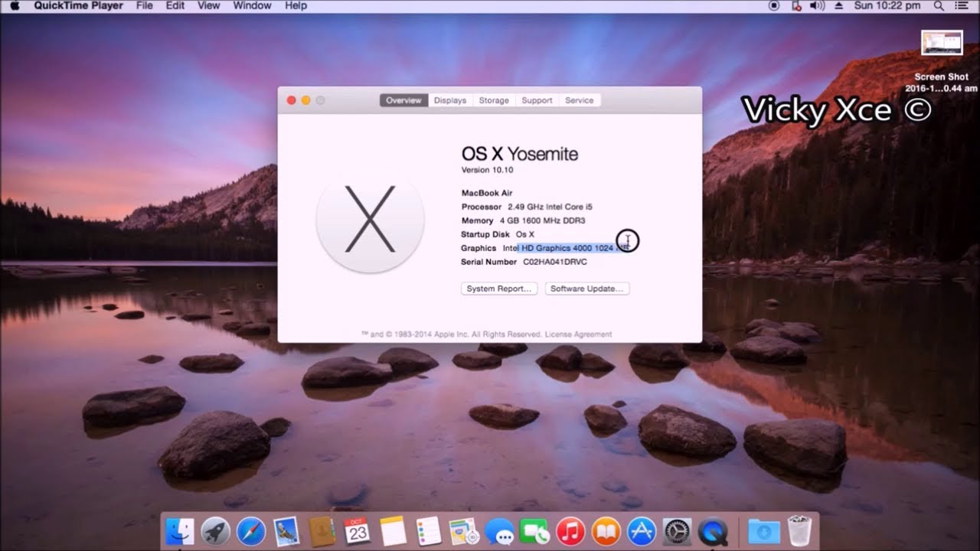Close the About This Mac window
This screenshot has width=980, height=551.
pos(291,100)
